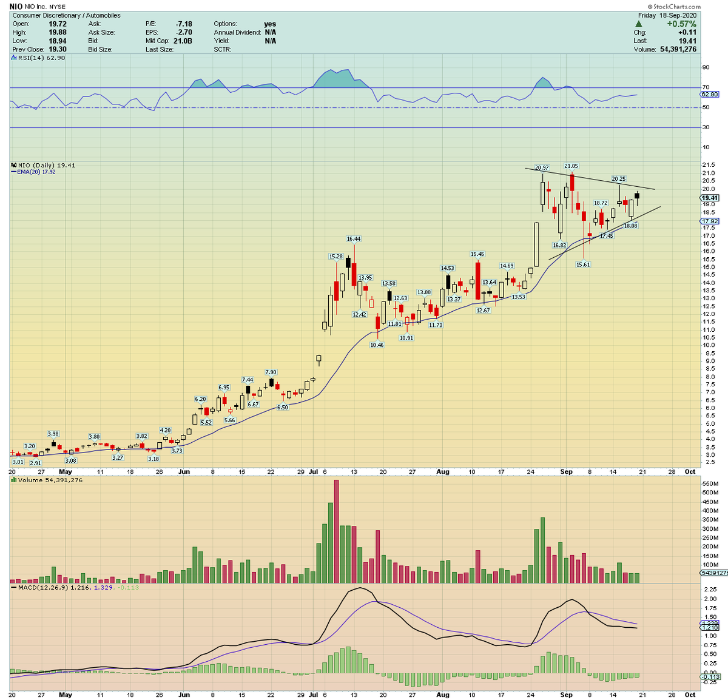Click the Friday 18-Sep-2020 date

(666, 15)
